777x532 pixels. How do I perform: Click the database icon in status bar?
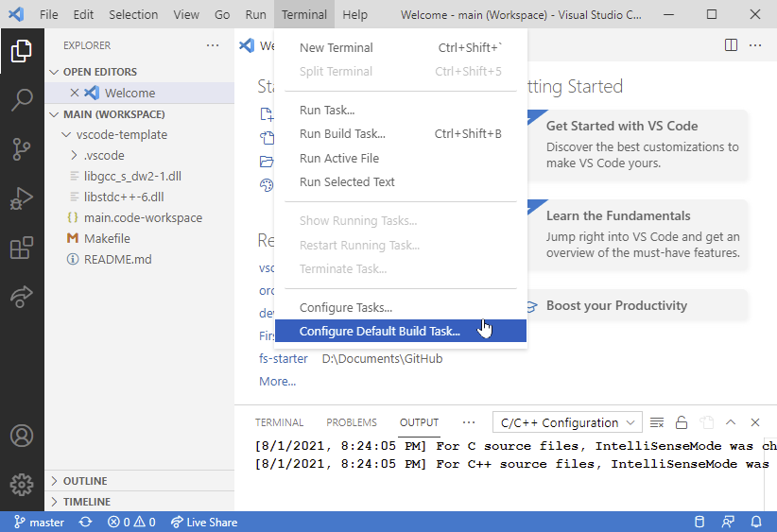(699, 523)
